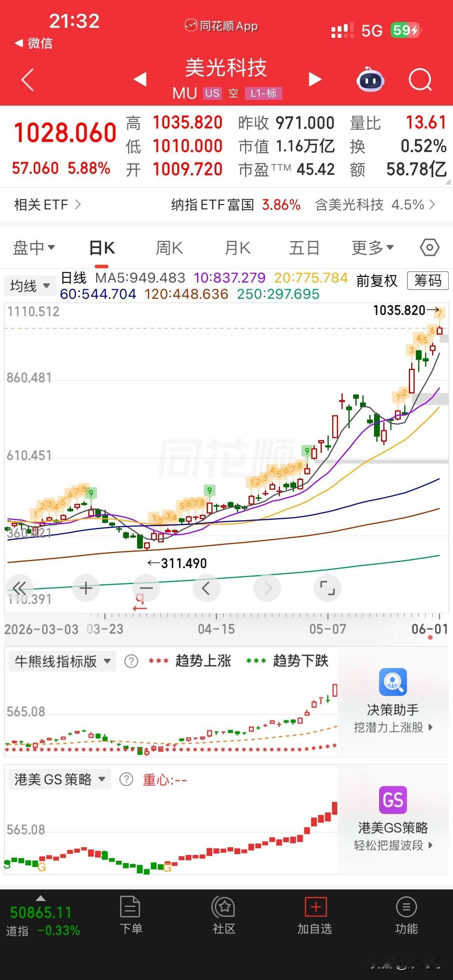Image resolution: width=453 pixels, height=980 pixels.
Task: Tap the 空 short-sell badge
Action: (x=233, y=93)
